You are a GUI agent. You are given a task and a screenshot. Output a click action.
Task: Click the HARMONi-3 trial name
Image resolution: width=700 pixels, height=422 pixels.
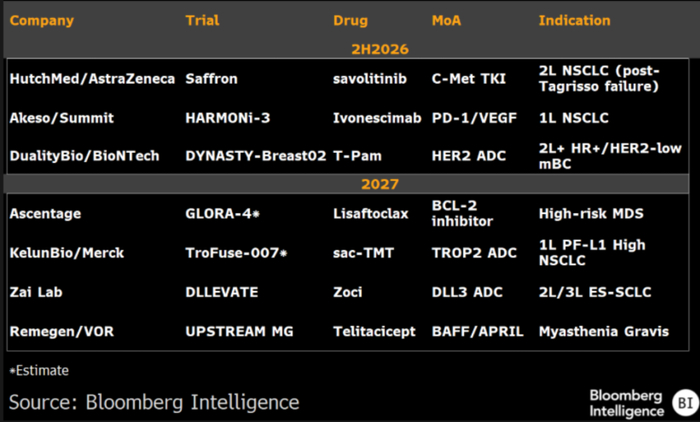(228, 118)
